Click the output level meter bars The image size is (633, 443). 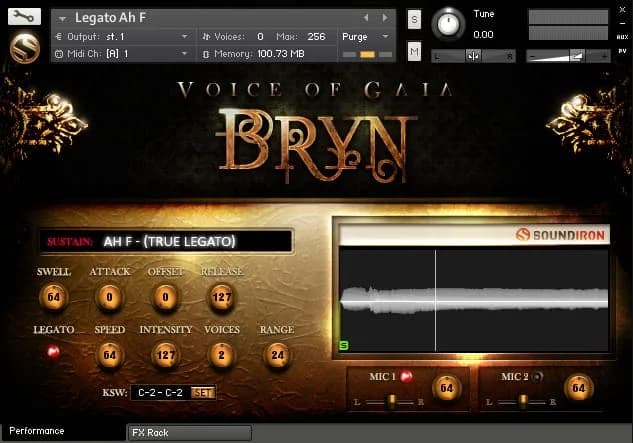[568, 25]
